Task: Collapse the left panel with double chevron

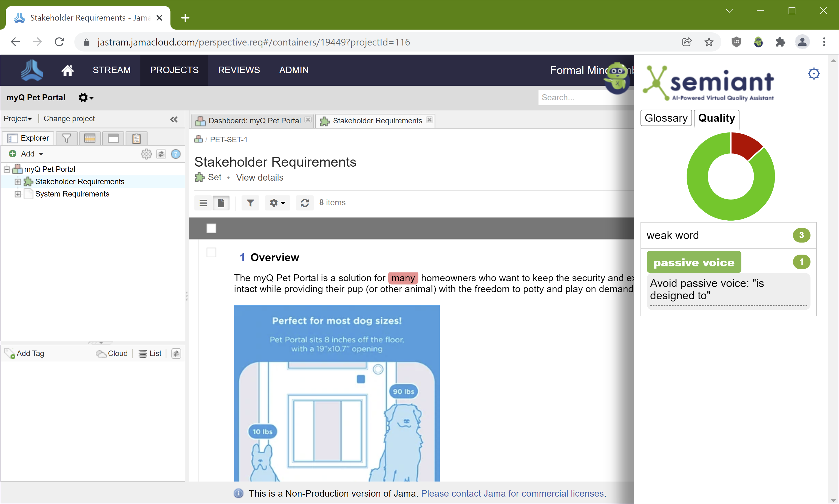Action: [174, 119]
